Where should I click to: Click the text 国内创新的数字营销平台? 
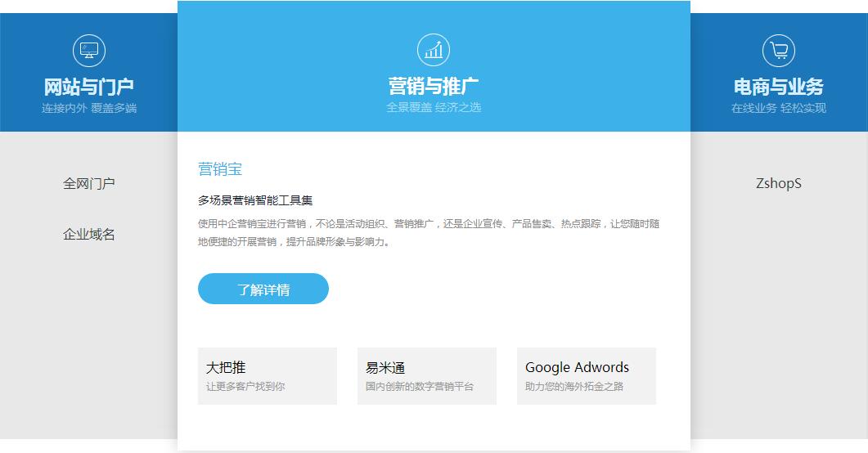420,386
